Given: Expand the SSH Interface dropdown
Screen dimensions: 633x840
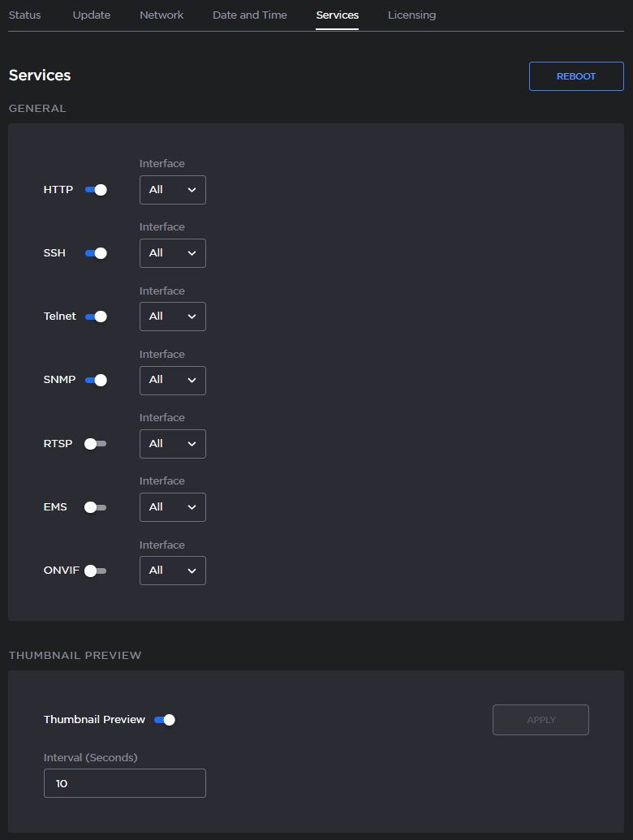Looking at the screenshot, I should tap(173, 253).
